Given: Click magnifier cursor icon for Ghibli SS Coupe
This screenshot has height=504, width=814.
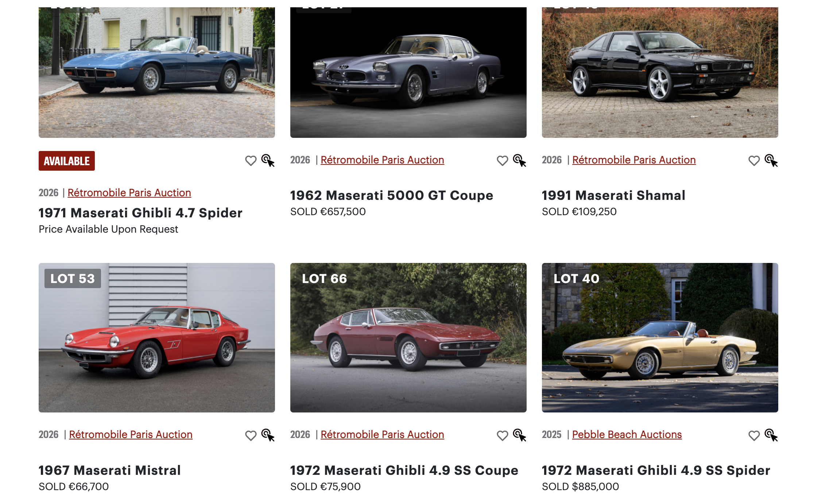Looking at the screenshot, I should tap(520, 435).
